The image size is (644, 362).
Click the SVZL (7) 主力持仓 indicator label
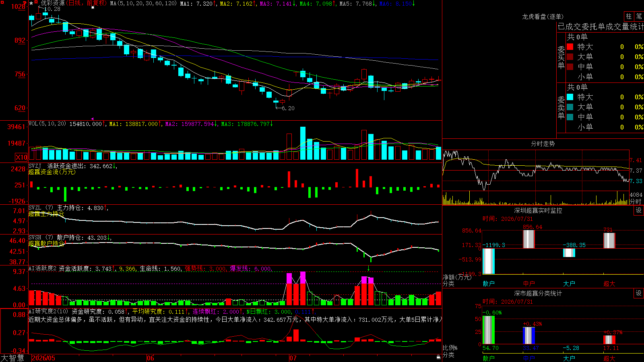pyautogui.click(x=56, y=208)
